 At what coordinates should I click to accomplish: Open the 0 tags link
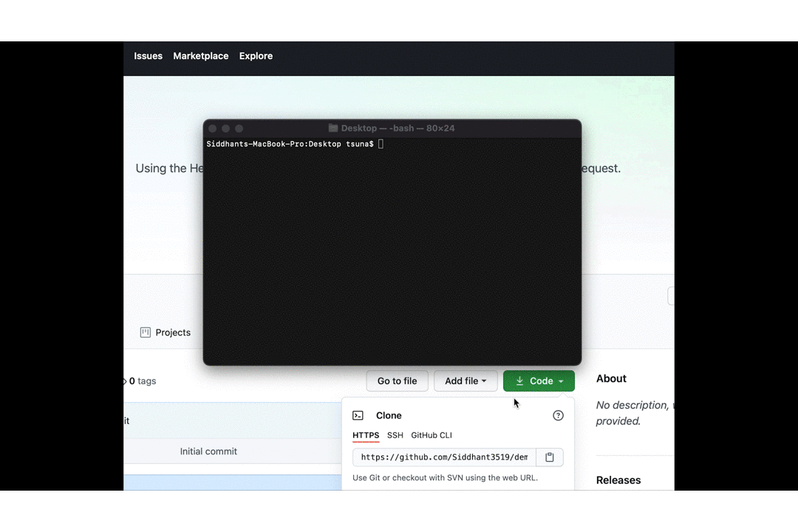141,381
